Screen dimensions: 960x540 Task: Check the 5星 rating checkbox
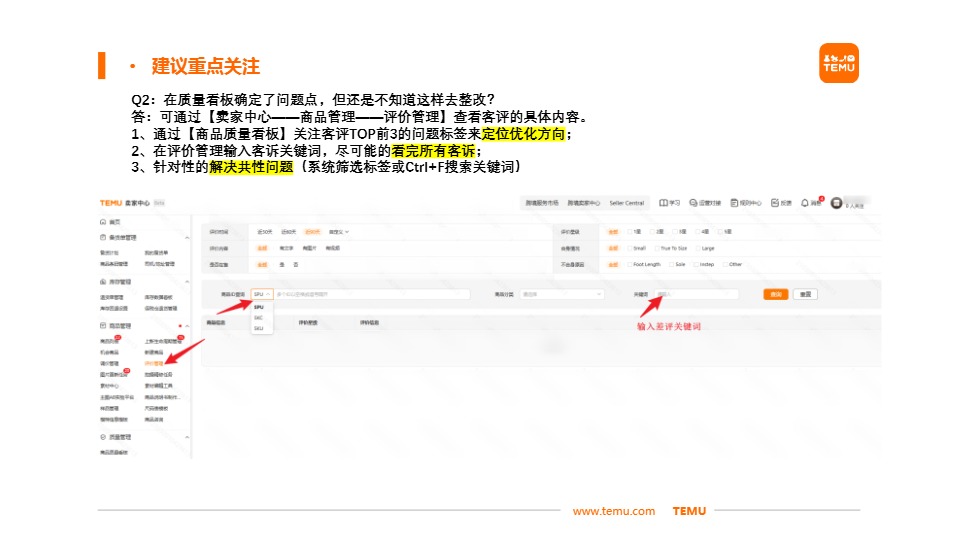[721, 232]
